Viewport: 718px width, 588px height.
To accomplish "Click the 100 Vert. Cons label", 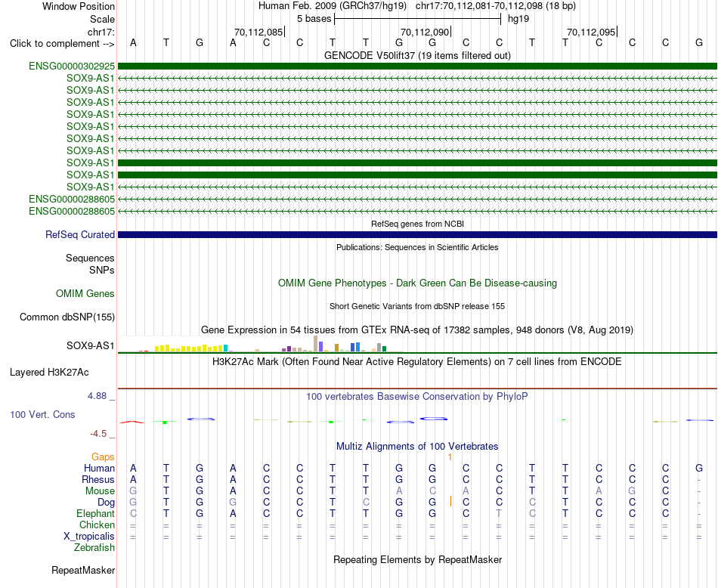I will (42, 414).
